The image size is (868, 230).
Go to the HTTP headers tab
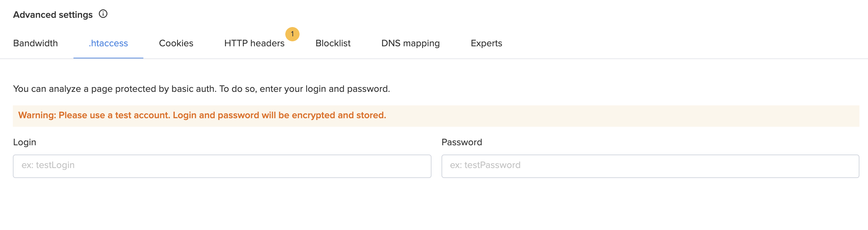pos(254,43)
